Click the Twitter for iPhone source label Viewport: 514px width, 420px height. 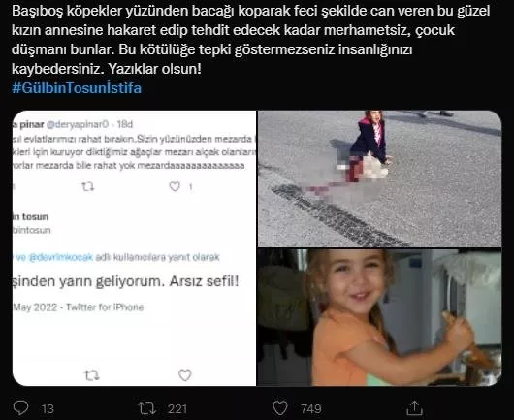coord(105,307)
